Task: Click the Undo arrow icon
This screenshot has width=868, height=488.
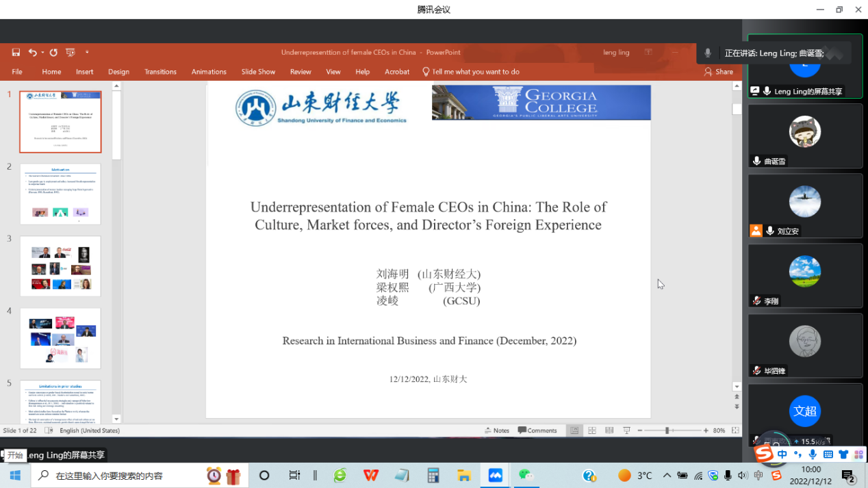Action: (31, 53)
